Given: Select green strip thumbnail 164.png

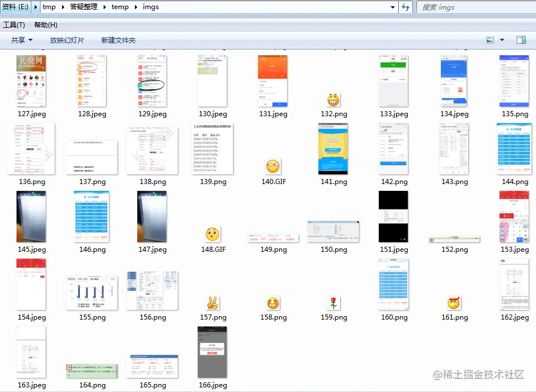Looking at the screenshot, I should tap(92, 371).
